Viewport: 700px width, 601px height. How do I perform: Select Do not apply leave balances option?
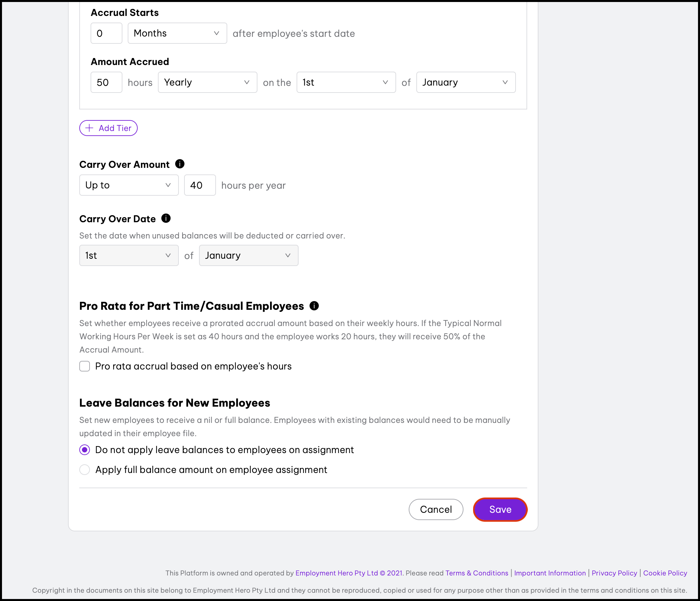(x=85, y=450)
